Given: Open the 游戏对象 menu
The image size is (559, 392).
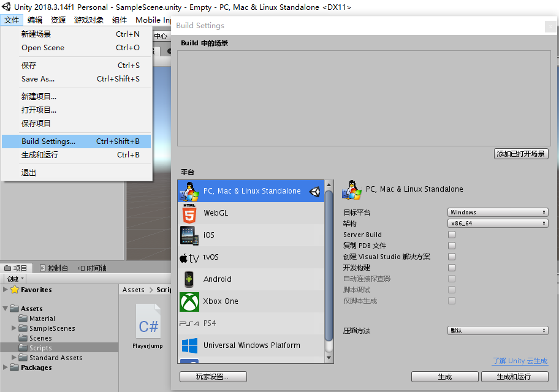Looking at the screenshot, I should coord(89,20).
